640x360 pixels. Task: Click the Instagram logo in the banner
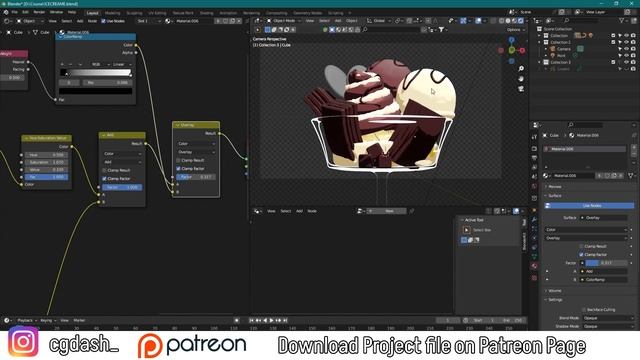(x=23, y=342)
